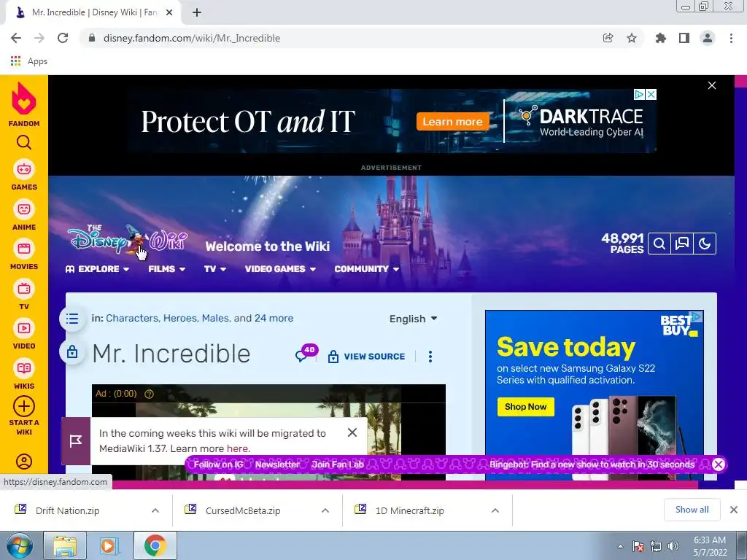747x560 pixels.
Task: Open more actions three-dot menu for article
Action: (430, 357)
